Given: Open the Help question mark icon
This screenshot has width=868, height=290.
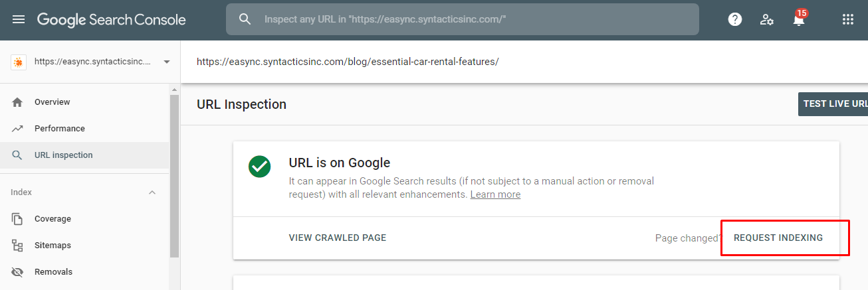Looking at the screenshot, I should (735, 19).
